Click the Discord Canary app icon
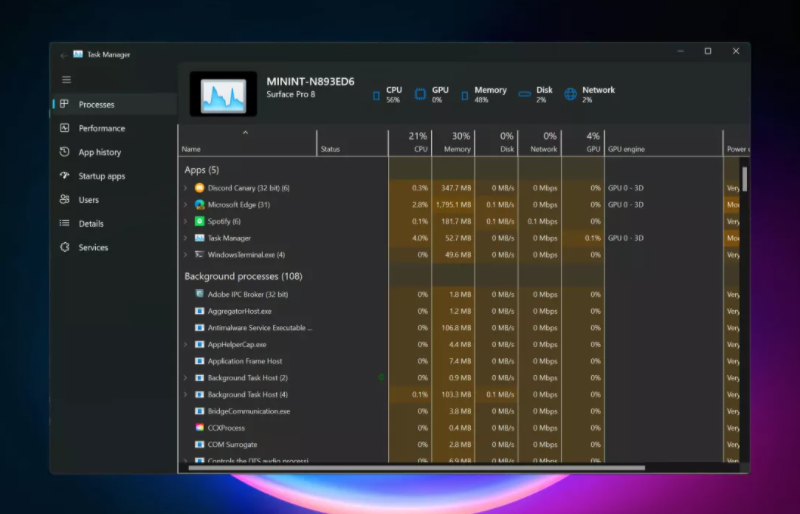800x514 pixels. pos(199,188)
